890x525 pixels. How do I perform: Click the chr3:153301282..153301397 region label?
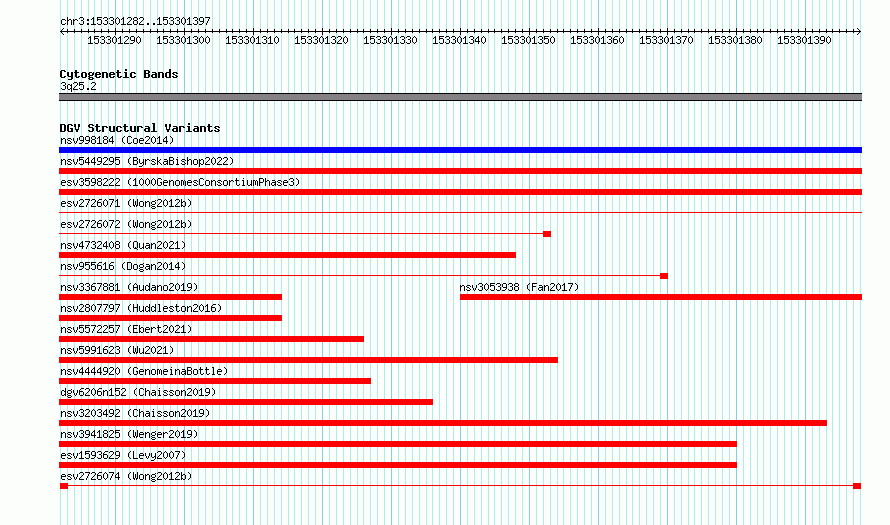pos(135,21)
